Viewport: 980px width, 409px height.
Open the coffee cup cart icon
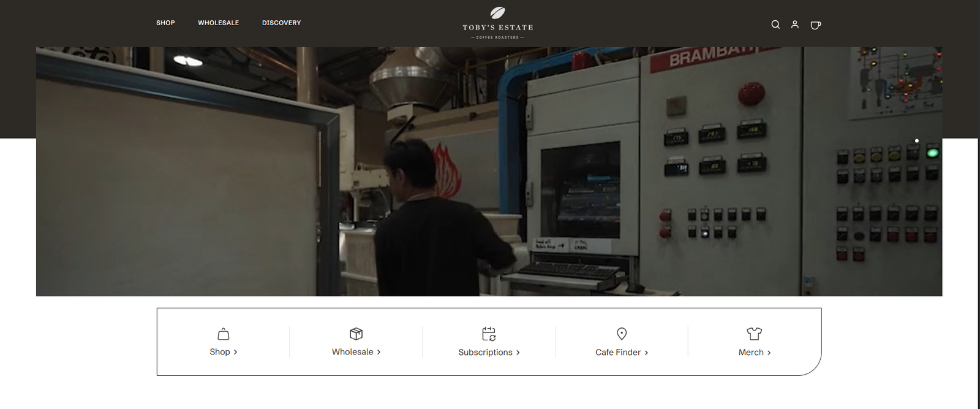click(815, 25)
